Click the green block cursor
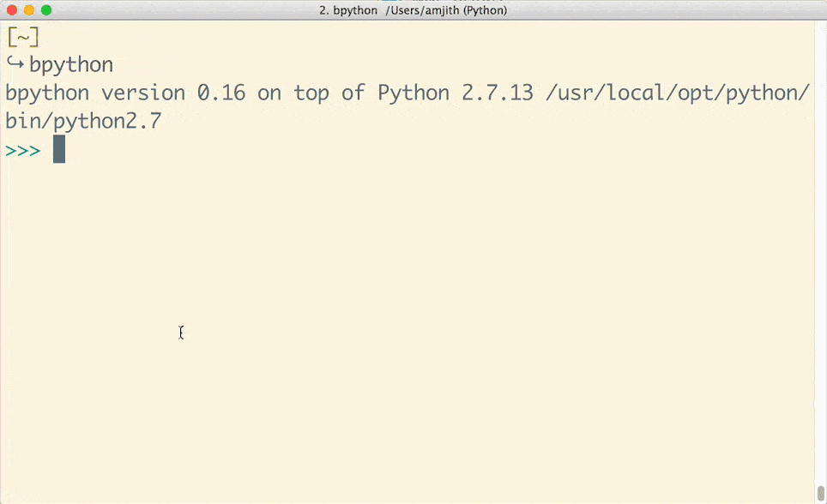 coord(58,149)
